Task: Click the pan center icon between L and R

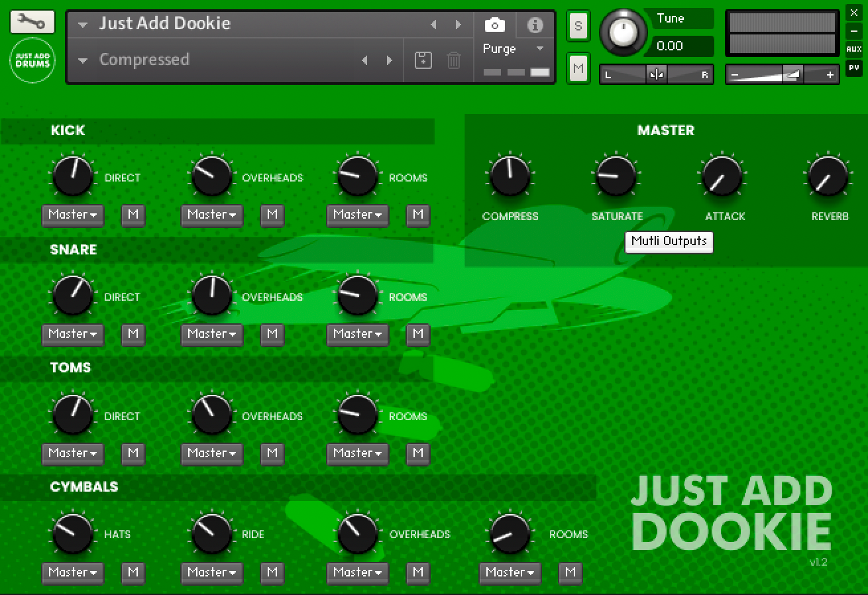Action: click(657, 75)
